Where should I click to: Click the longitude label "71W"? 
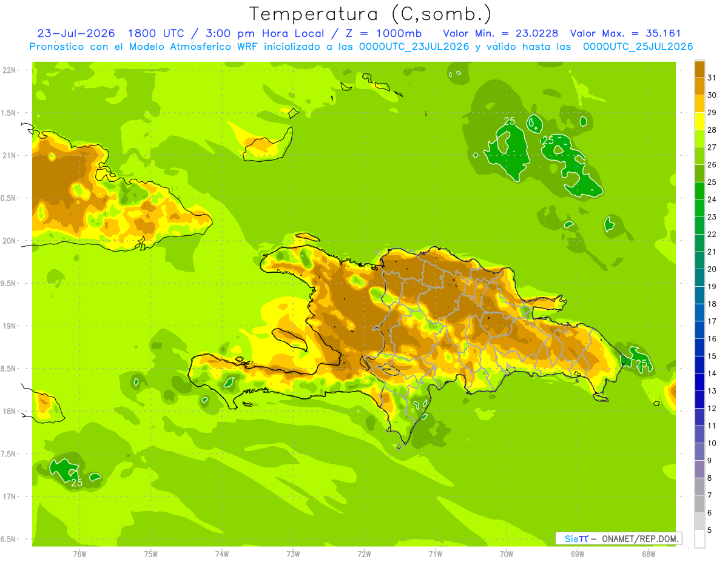(x=435, y=554)
